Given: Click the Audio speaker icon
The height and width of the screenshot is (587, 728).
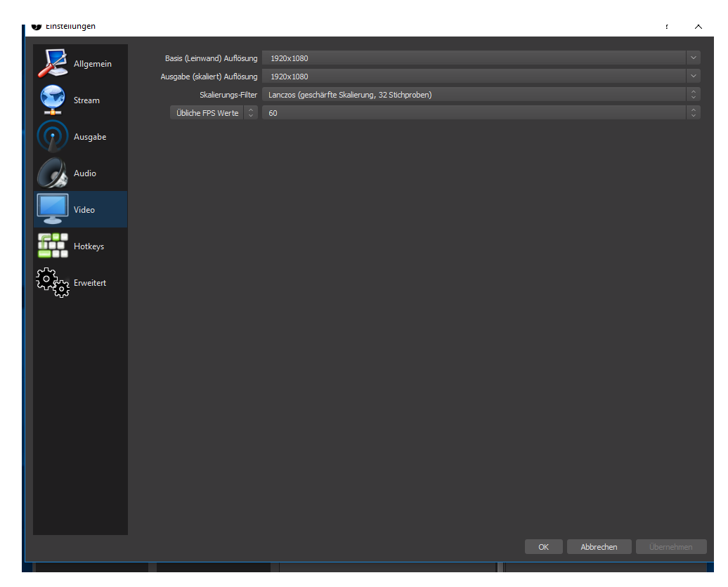Looking at the screenshot, I should [53, 173].
